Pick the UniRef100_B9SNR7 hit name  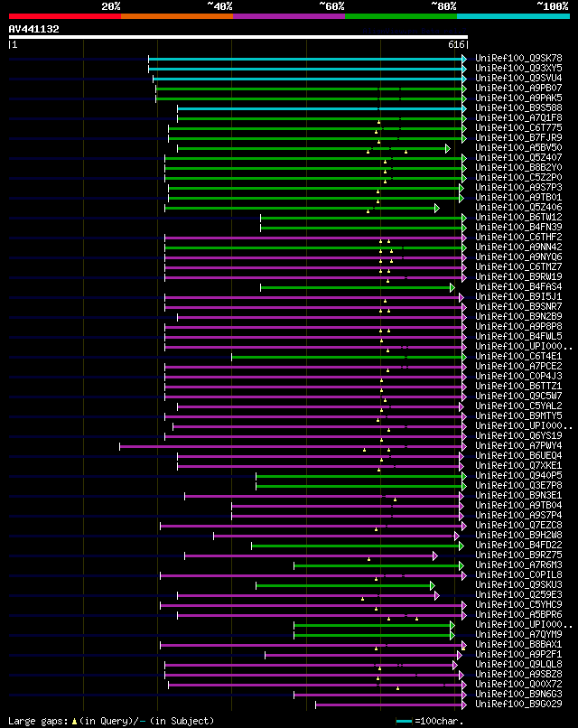point(518,307)
